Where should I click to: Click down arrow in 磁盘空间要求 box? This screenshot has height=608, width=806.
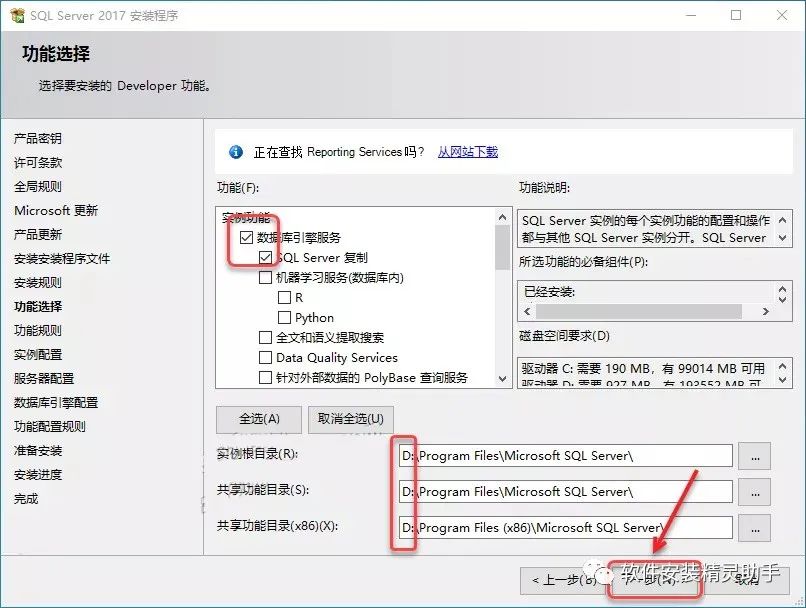782,380
